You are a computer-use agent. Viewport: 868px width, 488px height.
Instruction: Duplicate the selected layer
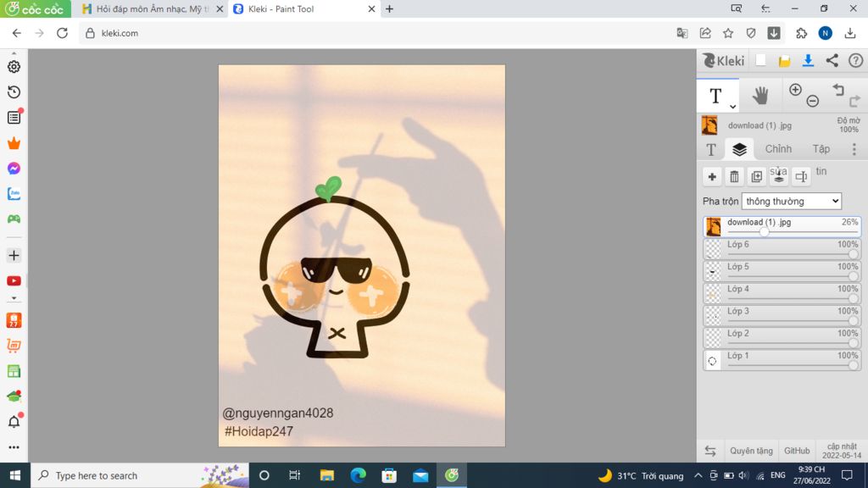point(757,176)
